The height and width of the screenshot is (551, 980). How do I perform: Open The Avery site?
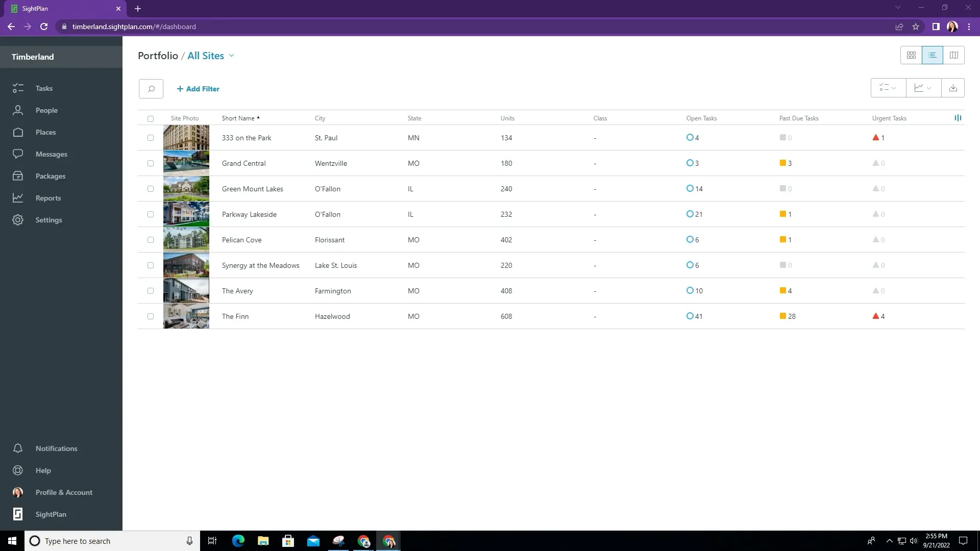coord(237,291)
